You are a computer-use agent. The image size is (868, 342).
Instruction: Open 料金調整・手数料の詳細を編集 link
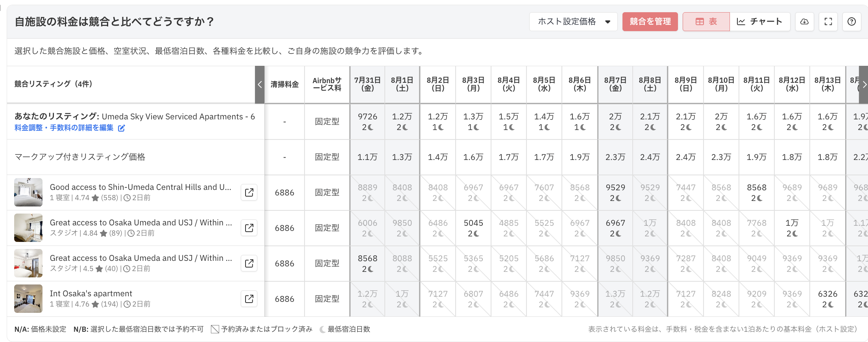pyautogui.click(x=64, y=128)
